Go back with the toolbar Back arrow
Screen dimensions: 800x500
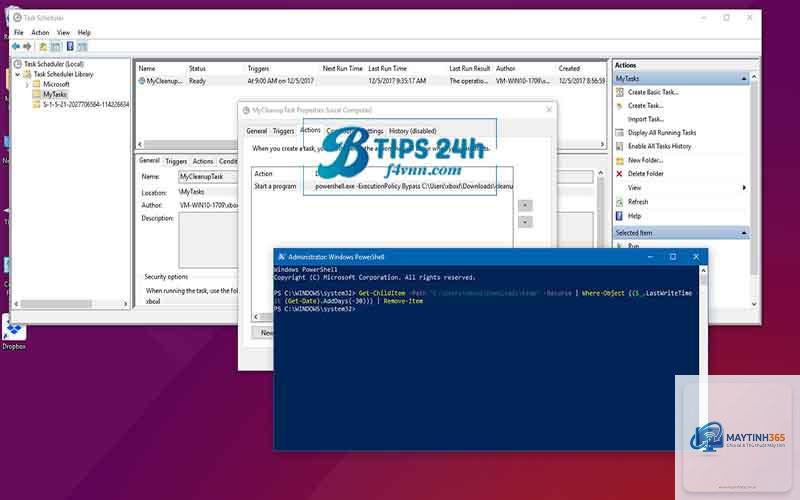(16, 46)
